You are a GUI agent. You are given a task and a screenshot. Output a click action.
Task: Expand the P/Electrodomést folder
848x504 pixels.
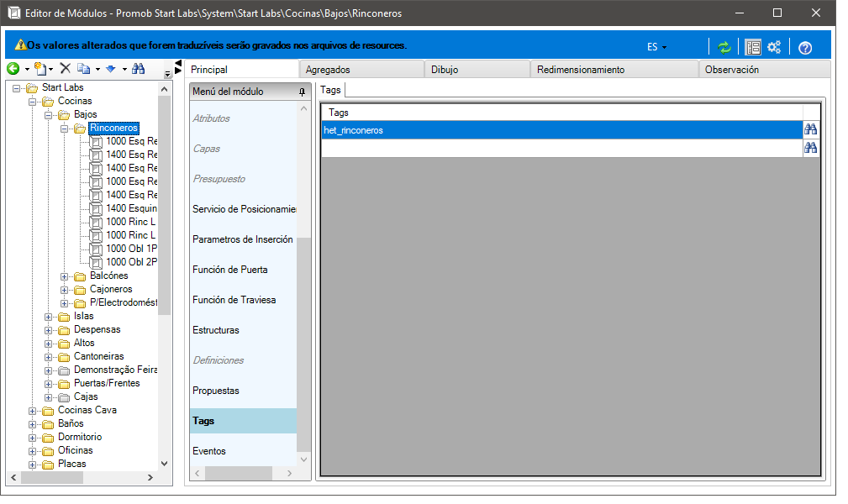(x=65, y=303)
